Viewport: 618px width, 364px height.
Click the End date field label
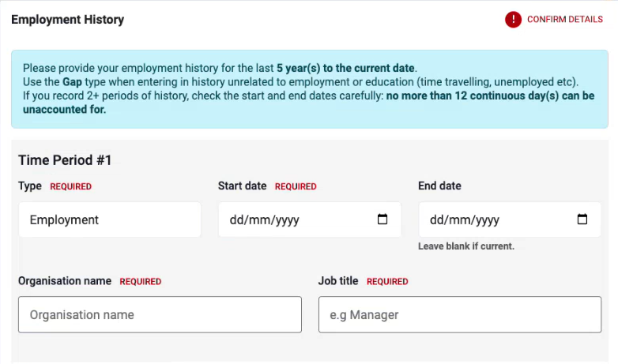point(439,186)
